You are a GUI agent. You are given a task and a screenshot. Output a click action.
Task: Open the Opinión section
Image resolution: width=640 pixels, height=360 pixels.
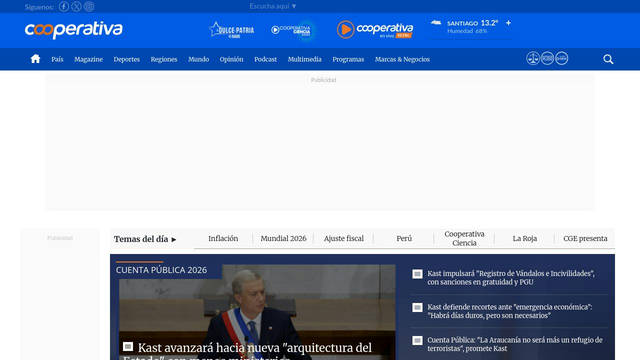point(231,59)
